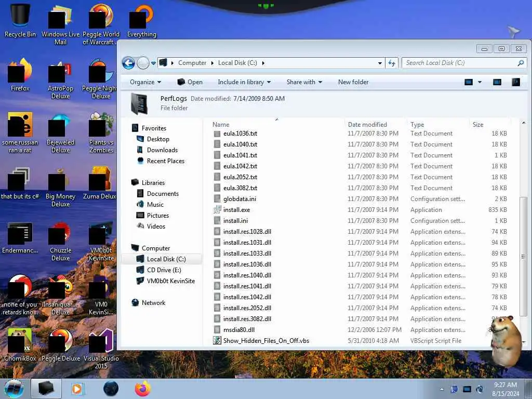Click the file list vertical scrollbar
This screenshot has width=532, height=399.
[524, 256]
